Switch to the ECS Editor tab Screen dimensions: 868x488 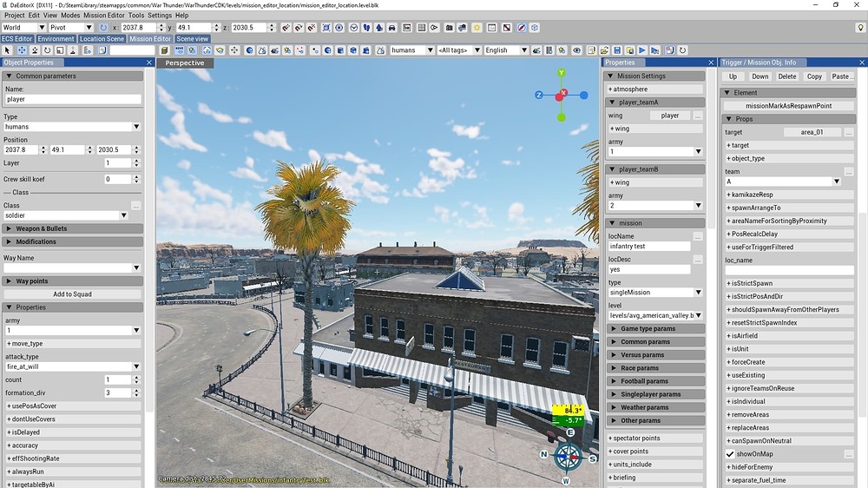(x=17, y=39)
